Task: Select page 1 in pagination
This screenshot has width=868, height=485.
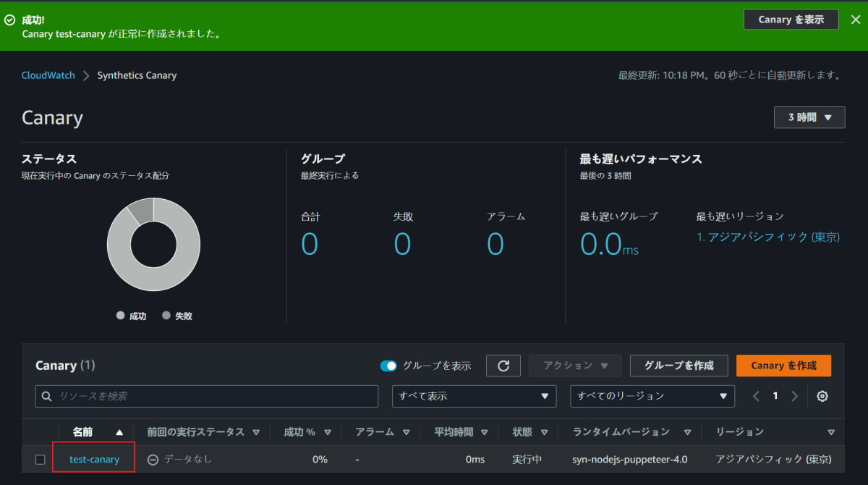Action: click(775, 396)
